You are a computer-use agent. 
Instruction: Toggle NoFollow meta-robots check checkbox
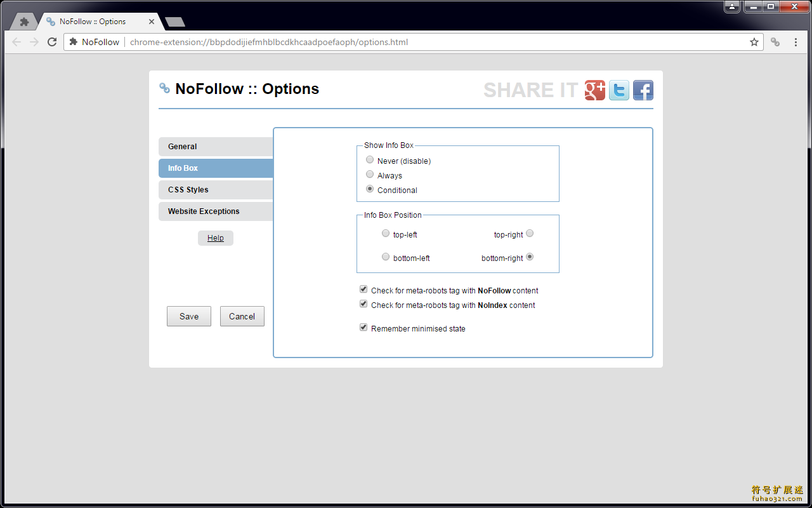click(x=363, y=290)
